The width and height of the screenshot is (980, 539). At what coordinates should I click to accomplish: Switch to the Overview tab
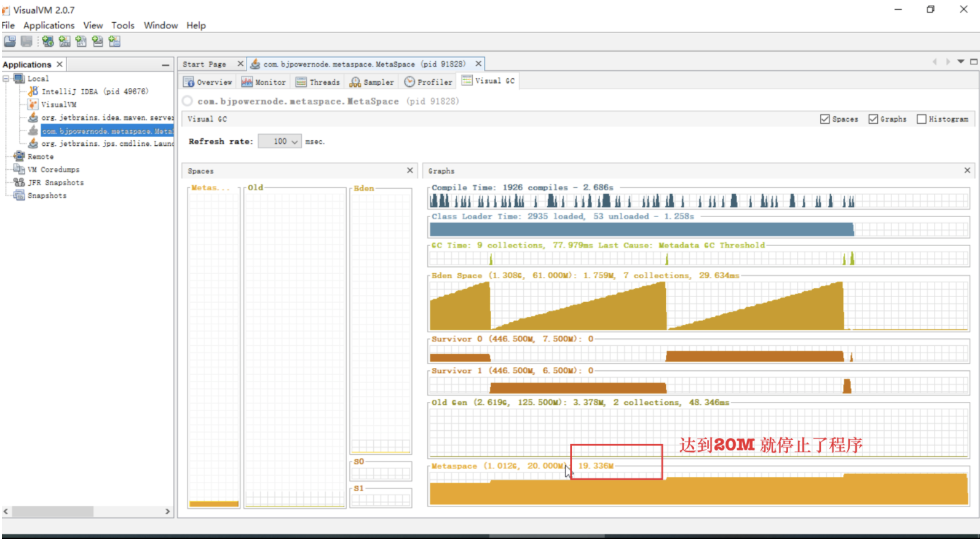(208, 82)
